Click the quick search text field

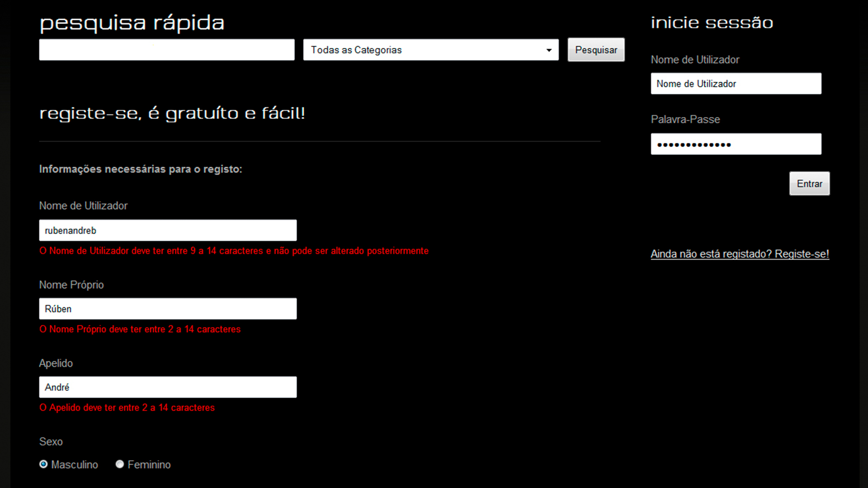coord(166,50)
